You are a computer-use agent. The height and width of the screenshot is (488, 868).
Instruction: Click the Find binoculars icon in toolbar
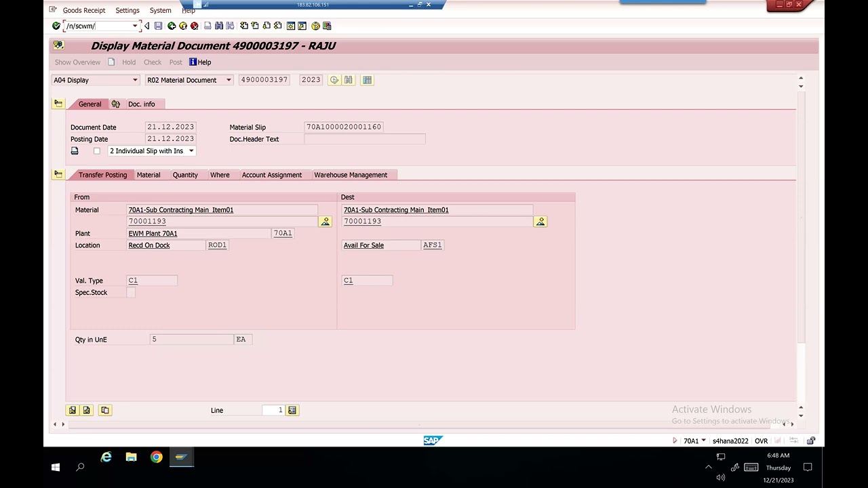click(x=219, y=26)
